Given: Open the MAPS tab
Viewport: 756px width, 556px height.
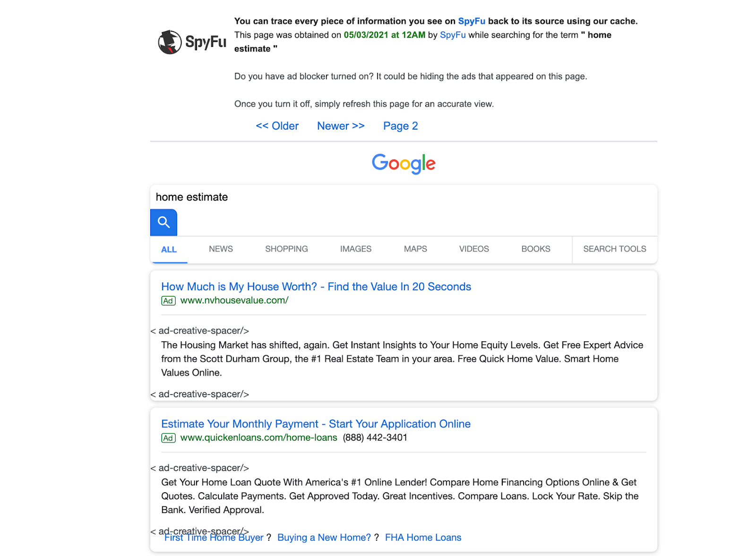Looking at the screenshot, I should click(x=415, y=249).
